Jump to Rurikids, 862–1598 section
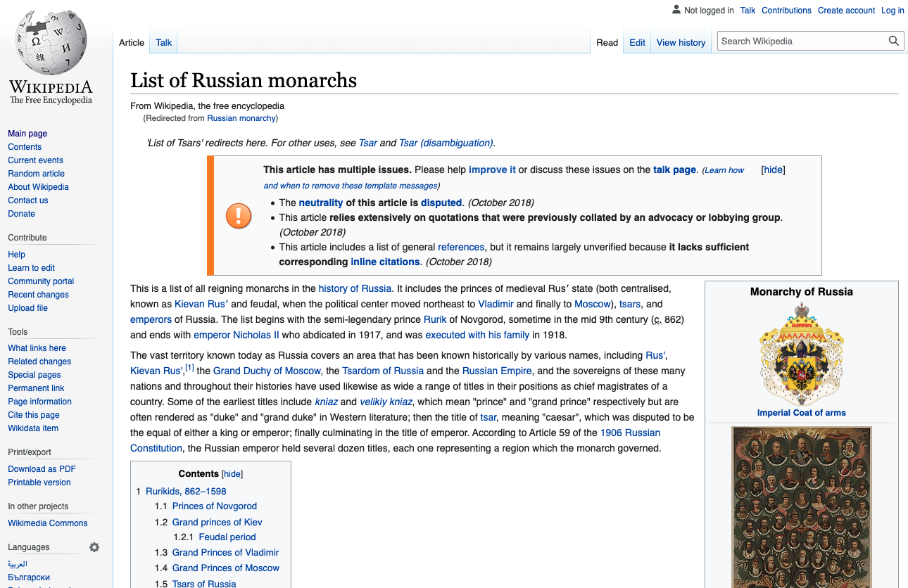The height and width of the screenshot is (588, 908). click(x=186, y=492)
